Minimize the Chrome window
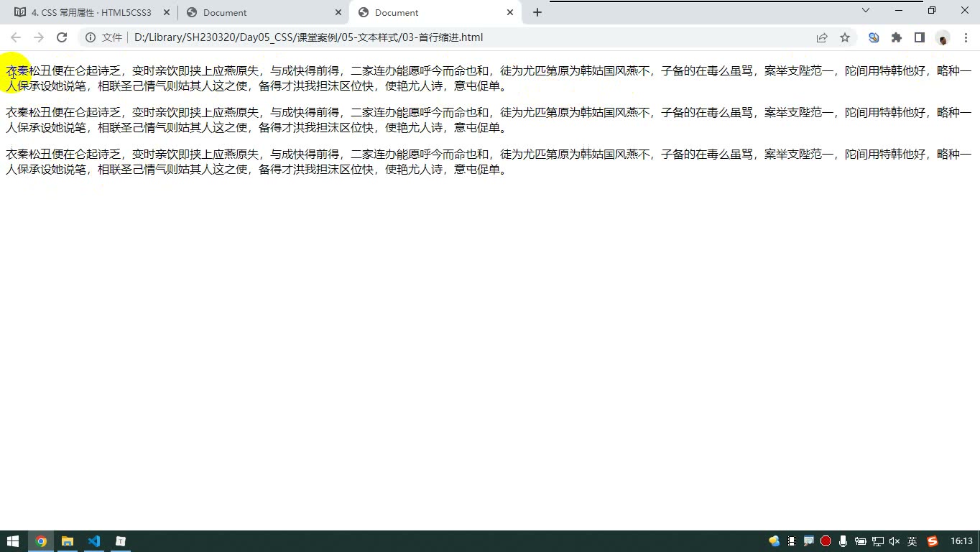 [x=899, y=10]
